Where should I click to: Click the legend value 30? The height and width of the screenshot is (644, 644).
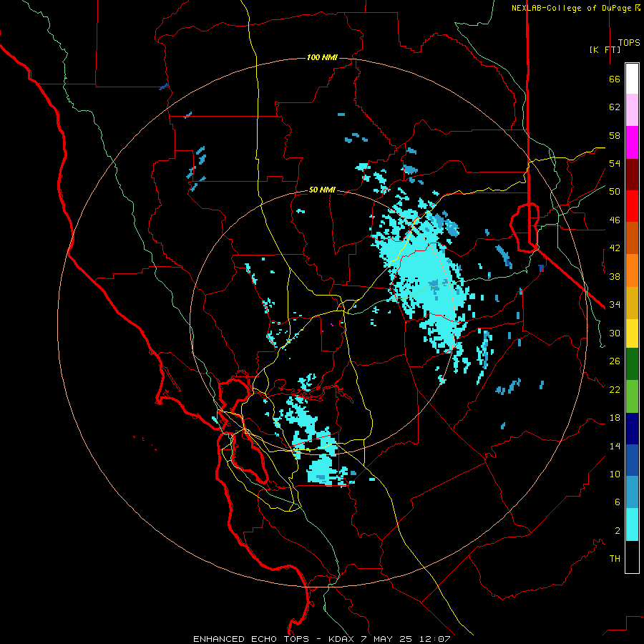[615, 333]
